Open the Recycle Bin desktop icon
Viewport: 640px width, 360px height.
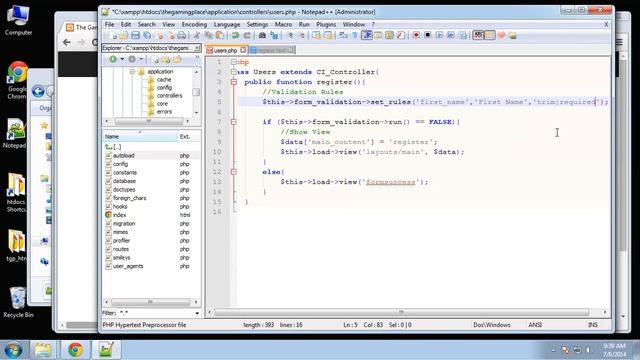pos(18,302)
